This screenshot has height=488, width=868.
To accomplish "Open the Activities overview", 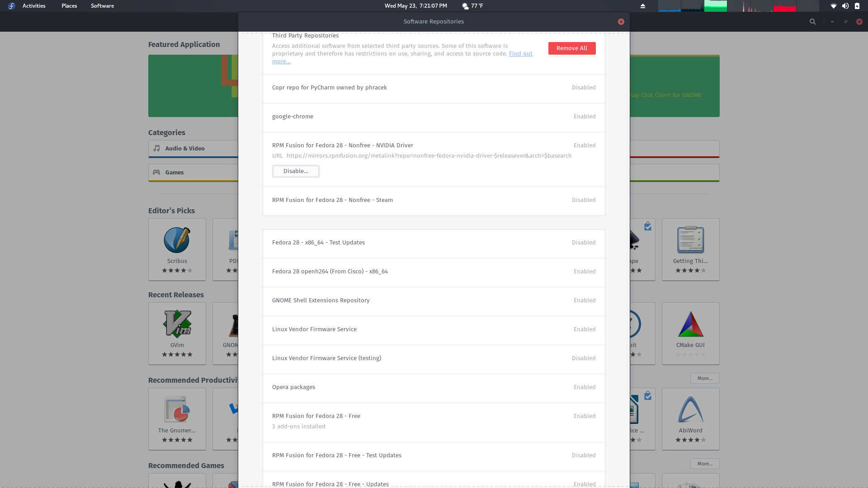I will pos(34,6).
